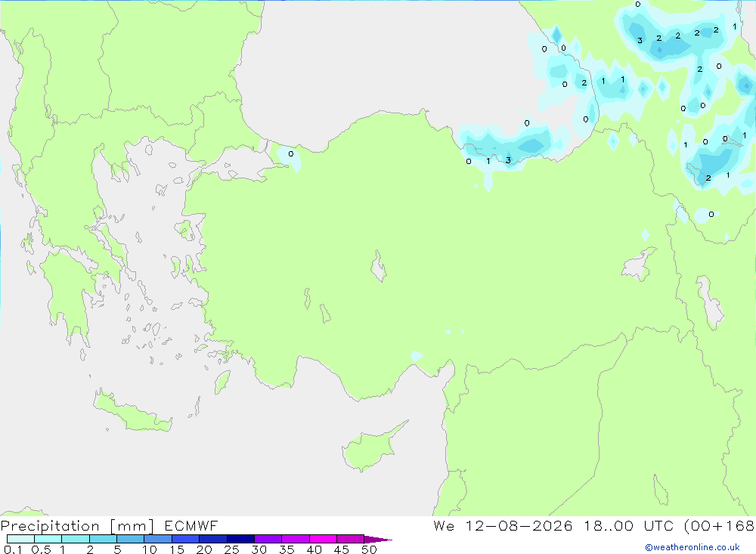Viewport: 756px width, 554px height.
Task: Click the legend swatch between 0.1 and 0.5
Action: pyautogui.click(x=20, y=539)
